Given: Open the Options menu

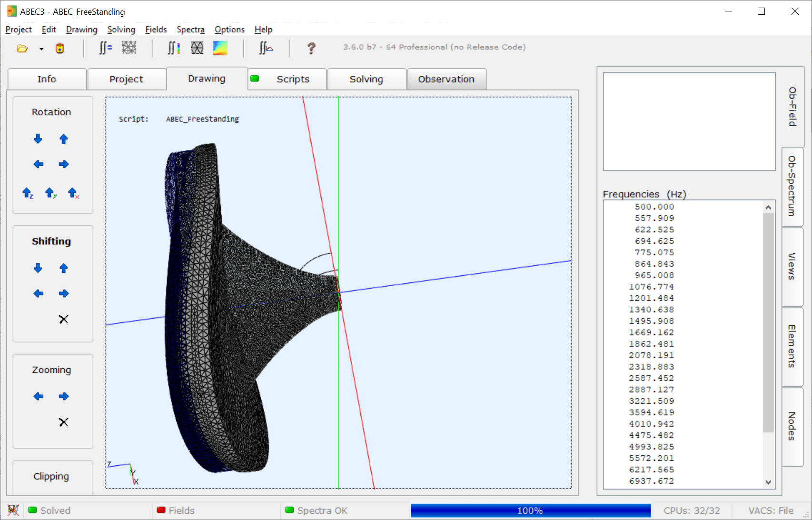Looking at the screenshot, I should pyautogui.click(x=229, y=30).
